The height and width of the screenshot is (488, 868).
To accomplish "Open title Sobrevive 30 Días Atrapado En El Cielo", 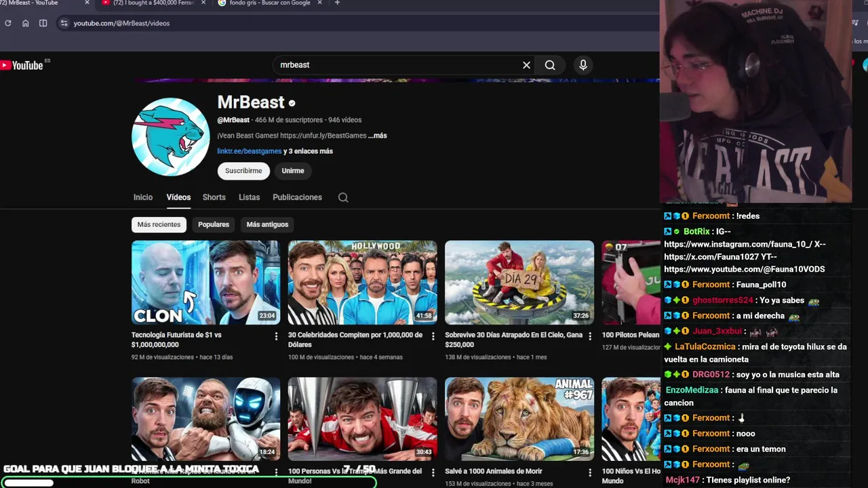I will (x=513, y=340).
